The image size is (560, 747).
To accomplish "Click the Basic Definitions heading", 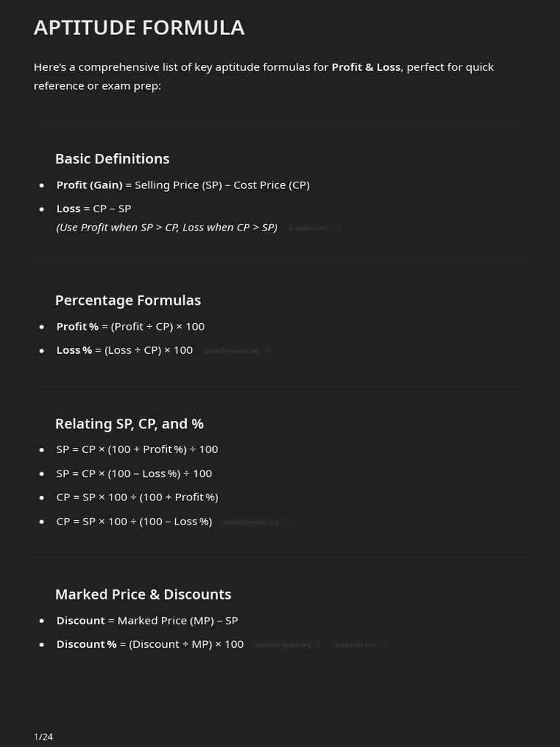I will (x=112, y=158).
